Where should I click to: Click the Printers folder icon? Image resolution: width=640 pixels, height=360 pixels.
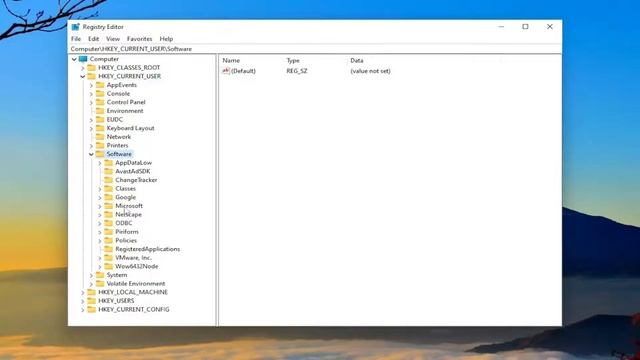[100, 145]
